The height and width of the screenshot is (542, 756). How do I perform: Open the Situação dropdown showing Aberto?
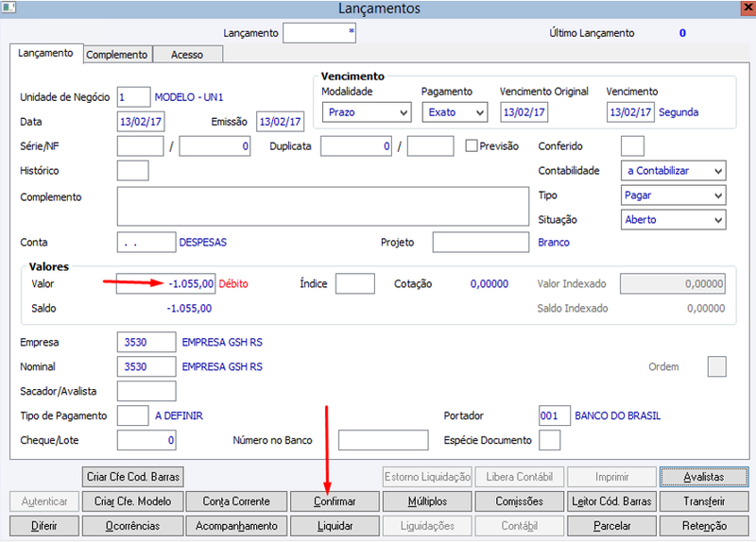click(x=673, y=220)
